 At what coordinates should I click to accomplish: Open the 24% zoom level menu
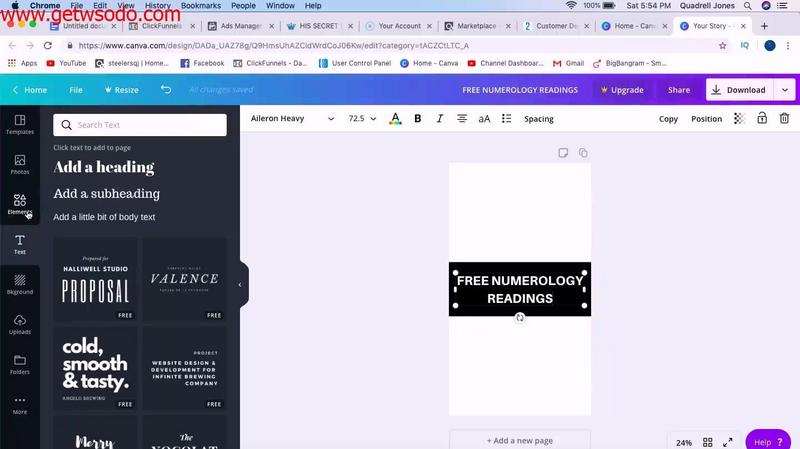pyautogui.click(x=684, y=442)
